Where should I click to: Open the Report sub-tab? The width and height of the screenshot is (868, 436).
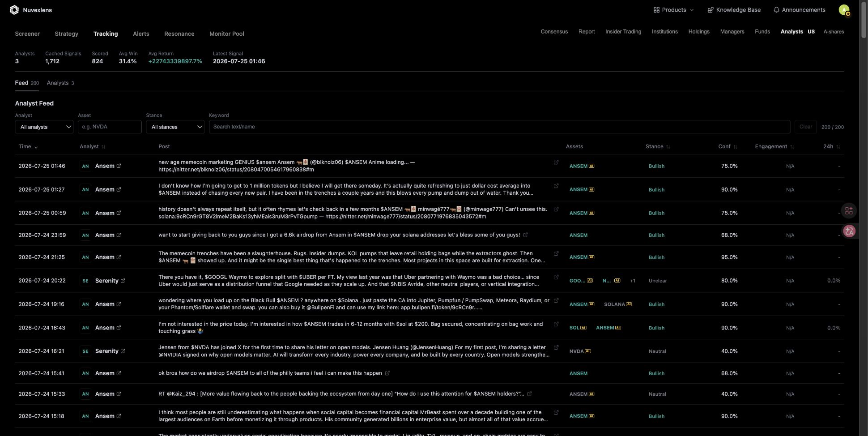[587, 32]
